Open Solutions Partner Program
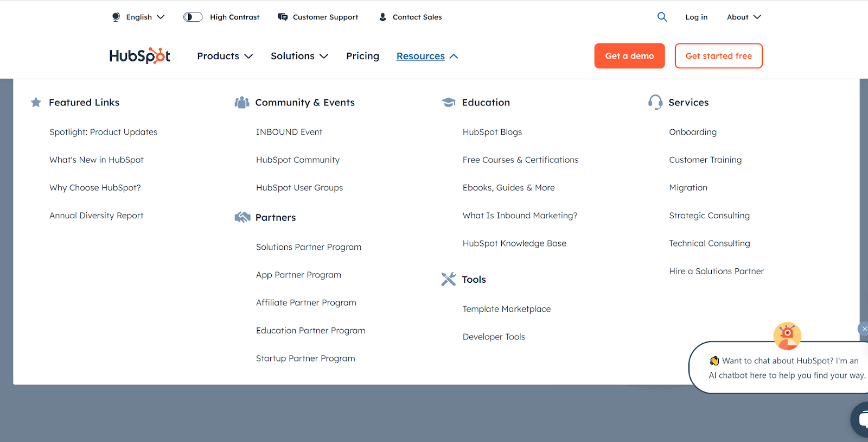Viewport: 868px width, 442px height. click(309, 247)
